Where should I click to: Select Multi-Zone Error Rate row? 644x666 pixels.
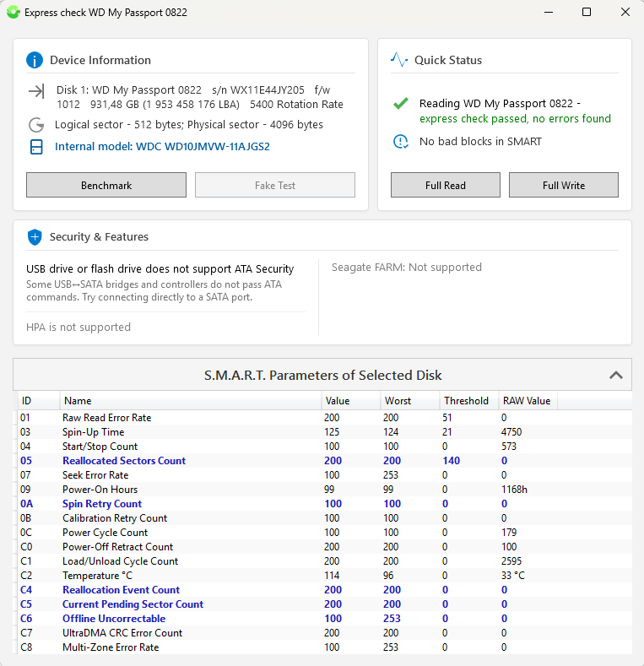pos(325,647)
